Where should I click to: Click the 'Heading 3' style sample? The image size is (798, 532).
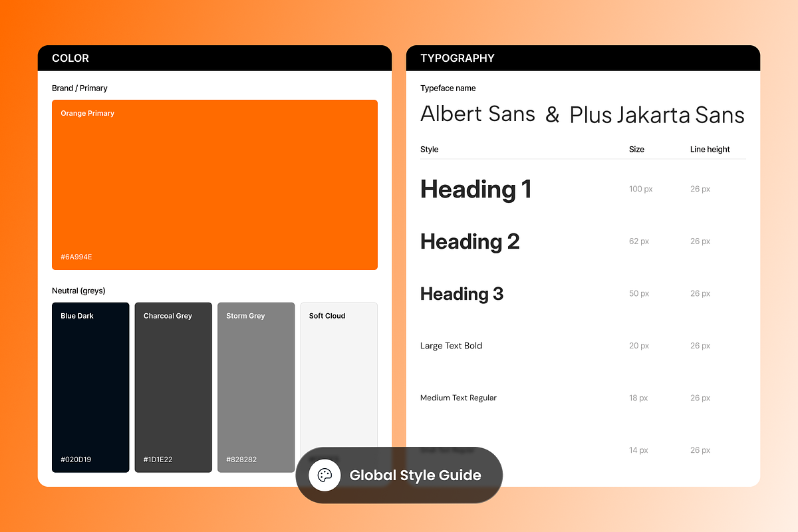[462, 294]
